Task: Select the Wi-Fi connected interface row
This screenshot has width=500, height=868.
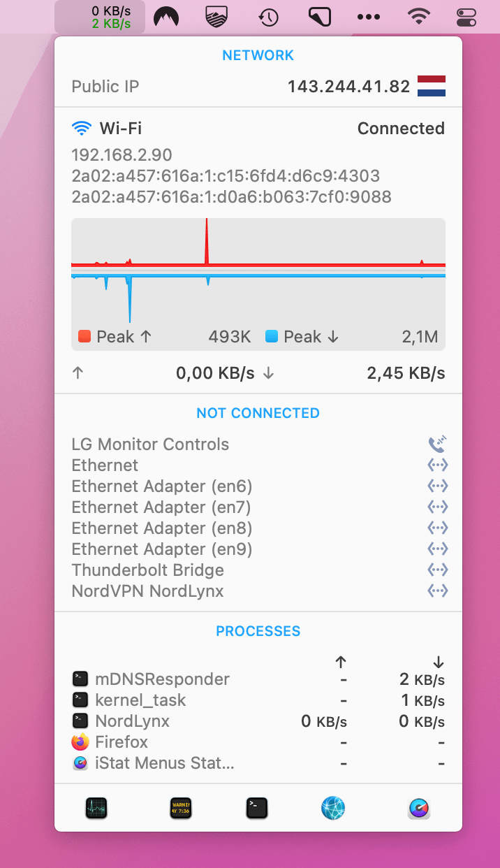Action: 258,129
